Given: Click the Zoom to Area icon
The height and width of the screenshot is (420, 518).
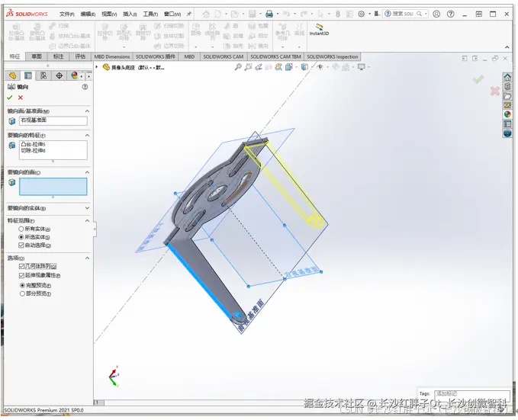Looking at the screenshot, I should pos(248,67).
